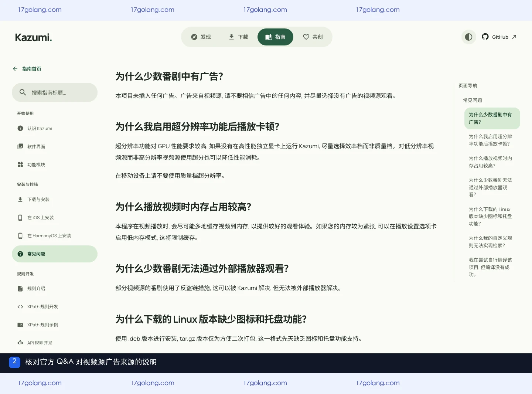Viewport: 532px width, 394px height.
Task: Click heading 为什么少数番剧无法通过外部播放器观看?
Action: (x=202, y=268)
